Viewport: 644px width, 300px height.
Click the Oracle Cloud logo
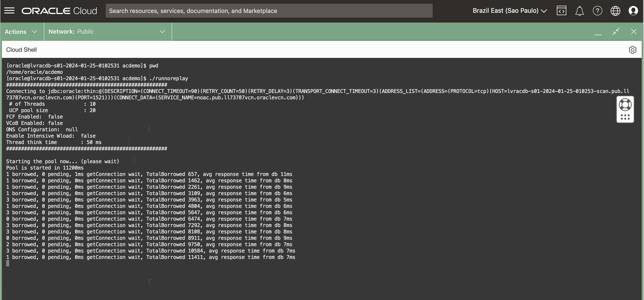[59, 11]
